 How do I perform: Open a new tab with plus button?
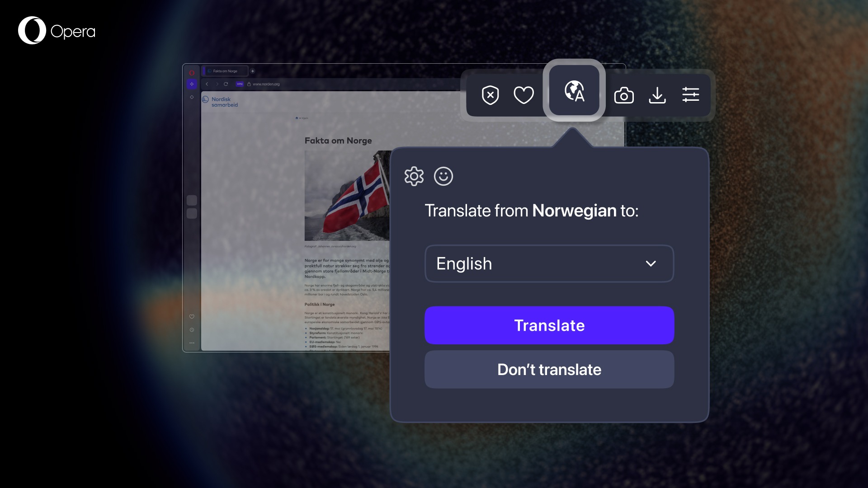coord(253,71)
